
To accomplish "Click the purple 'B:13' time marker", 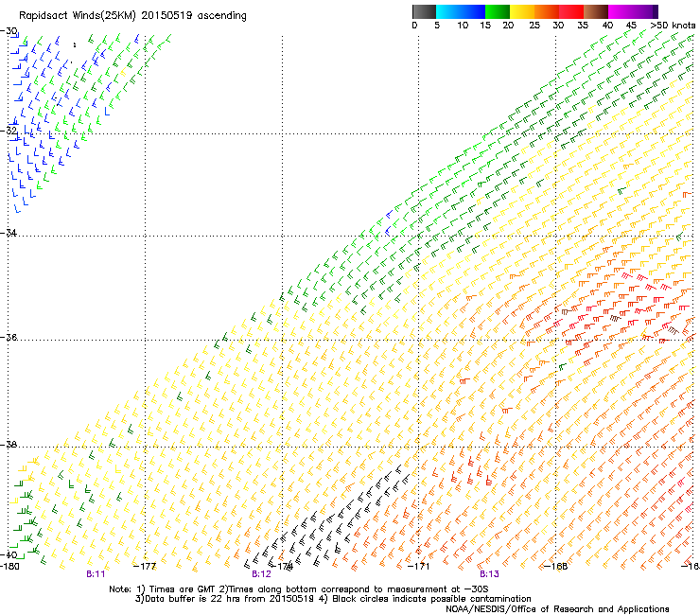I will (x=489, y=574).
